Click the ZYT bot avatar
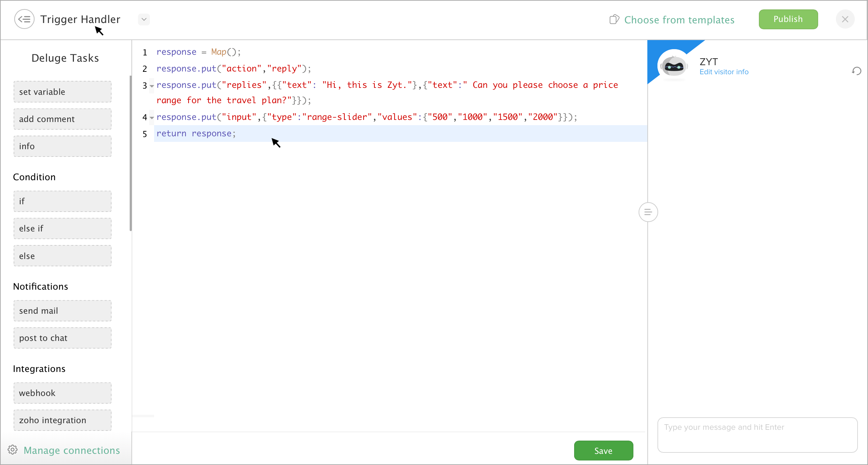 pos(674,66)
